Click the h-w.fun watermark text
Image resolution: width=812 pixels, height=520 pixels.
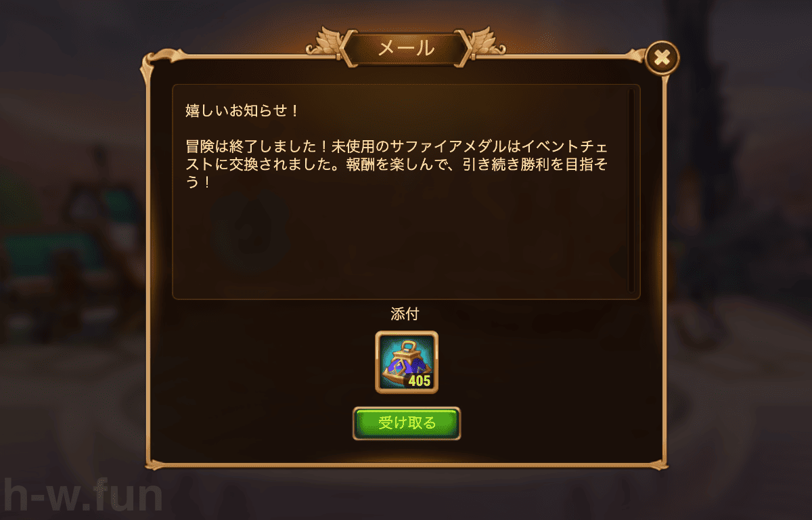click(81, 496)
